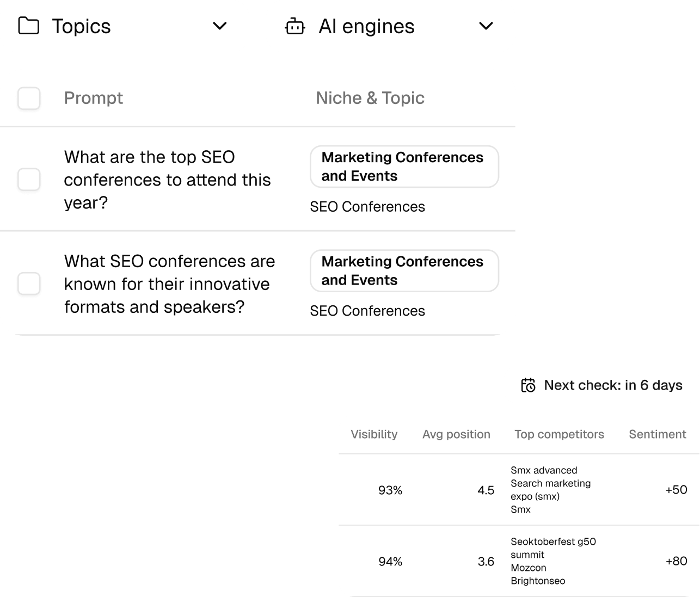The image size is (700, 597).
Task: Click the AI engines robot icon
Action: (295, 26)
